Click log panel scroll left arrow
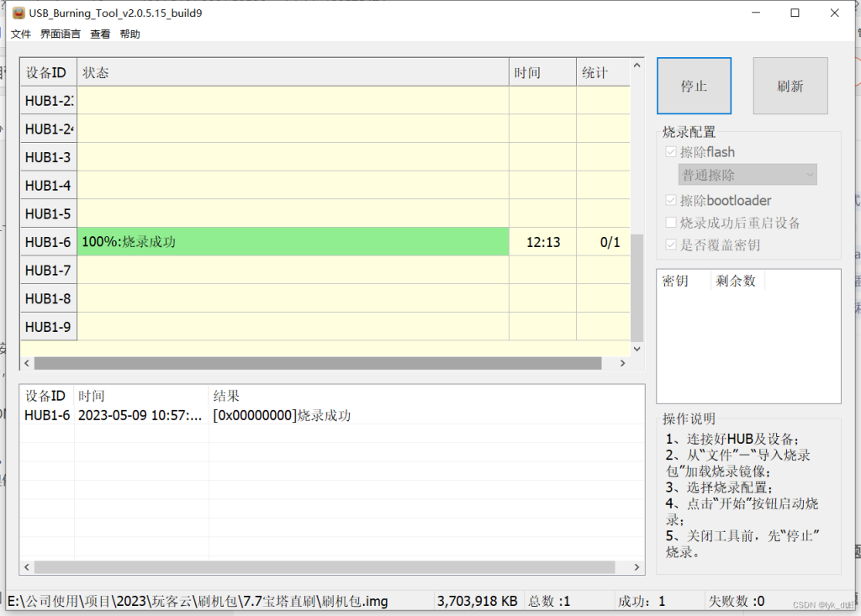The image size is (861, 616). 27,567
